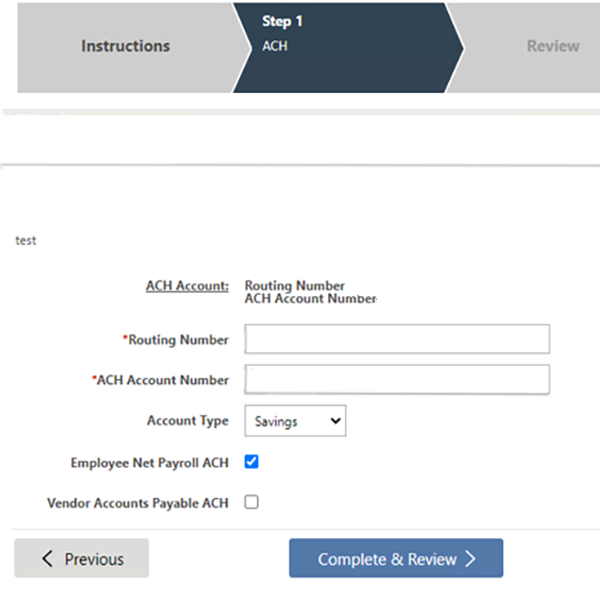Click the Complete & Review button text
This screenshot has height=591, width=600.
tap(387, 559)
